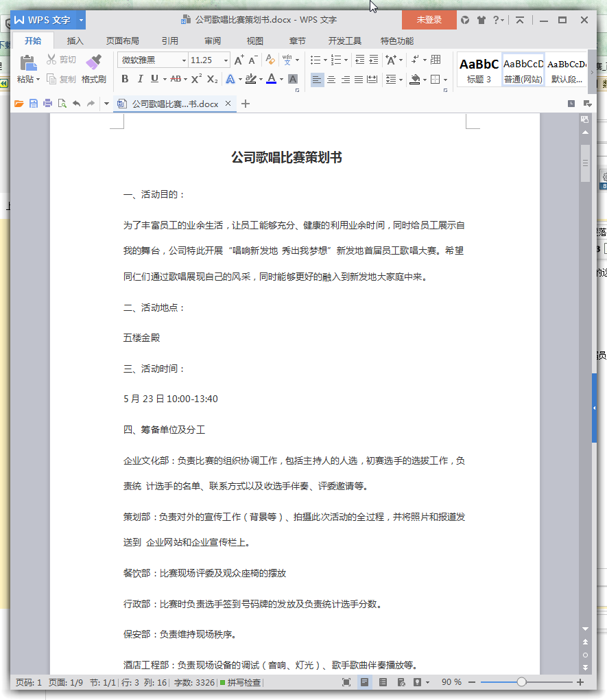Apply the 普通(网站) style
The image size is (607, 700).
[x=523, y=71]
